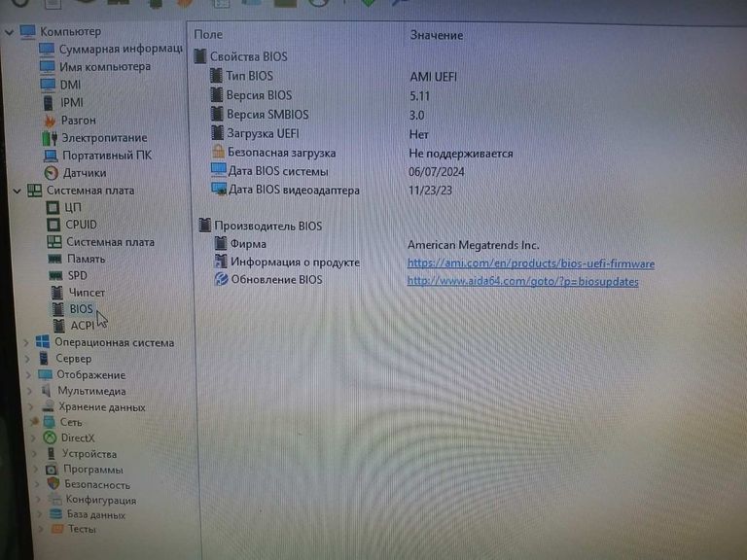Click the Sensors (Датчики) icon in tree
This screenshot has width=747, height=560.
52,173
